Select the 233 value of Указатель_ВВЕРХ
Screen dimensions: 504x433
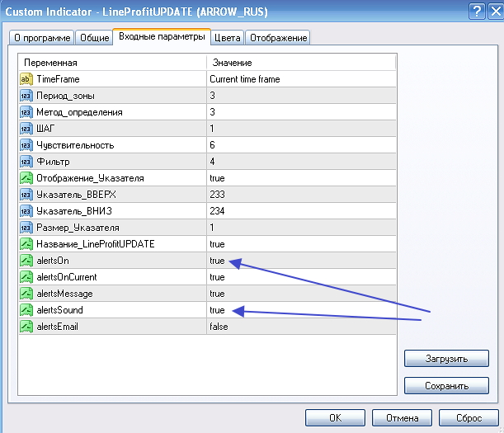click(217, 195)
